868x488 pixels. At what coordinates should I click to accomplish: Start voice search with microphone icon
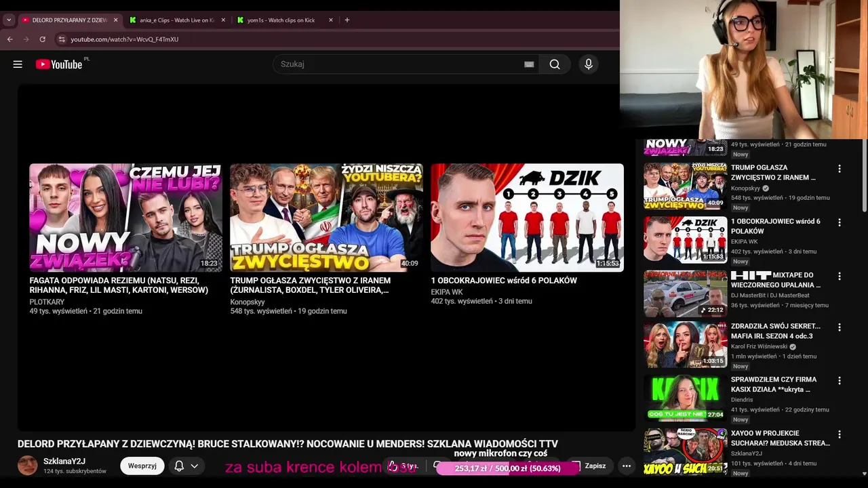tap(589, 64)
